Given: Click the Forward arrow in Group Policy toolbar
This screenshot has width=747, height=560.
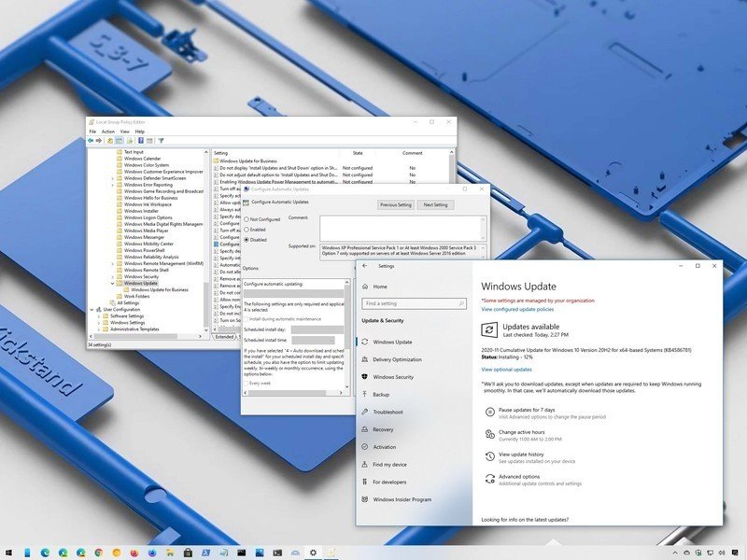Looking at the screenshot, I should coord(99,141).
